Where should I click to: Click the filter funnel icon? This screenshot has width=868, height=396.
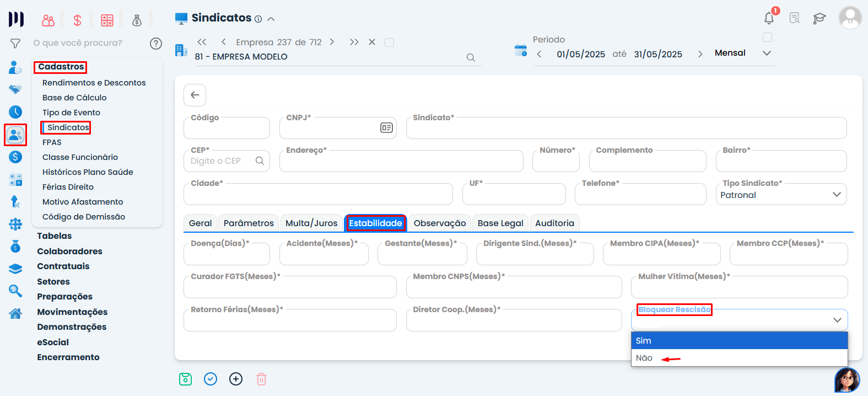15,43
